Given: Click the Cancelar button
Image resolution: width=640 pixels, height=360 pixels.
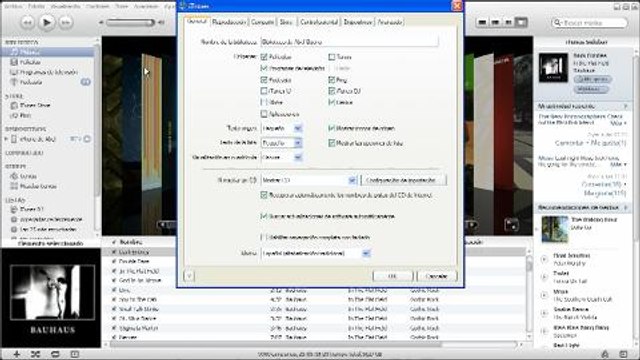Looking at the screenshot, I should pos(436,276).
